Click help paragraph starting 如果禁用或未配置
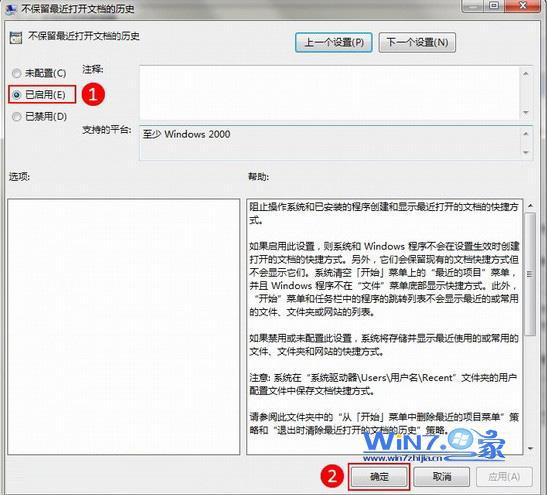The width and height of the screenshot is (547, 495). click(384, 345)
